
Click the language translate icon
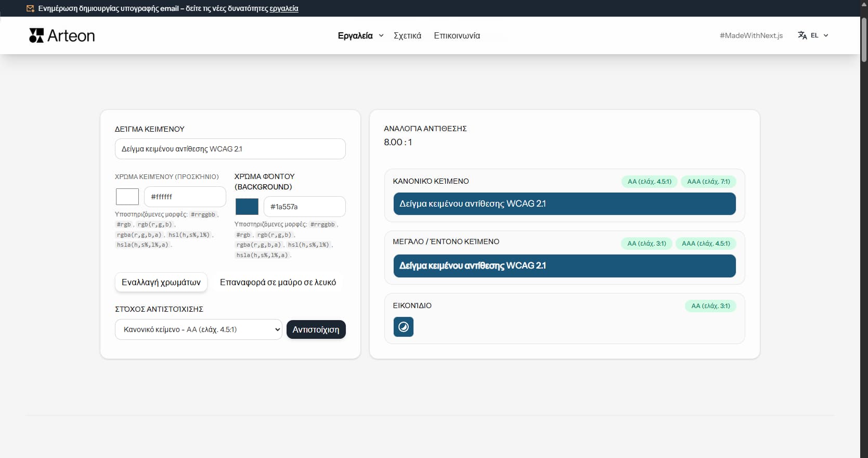(802, 35)
